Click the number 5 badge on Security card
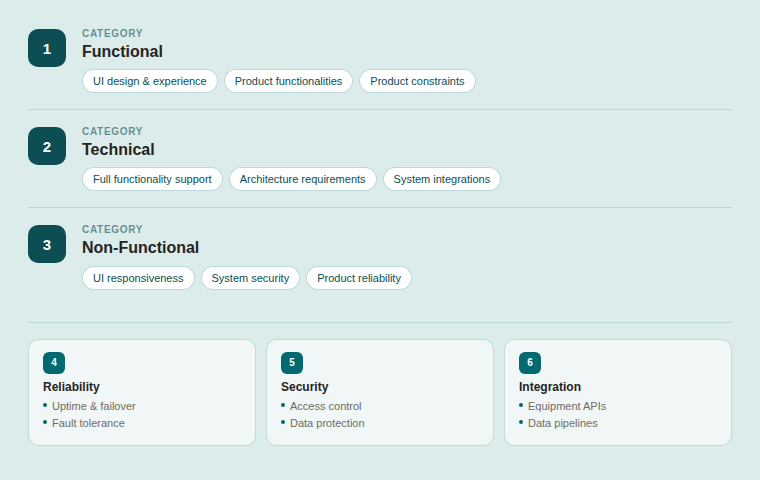Viewport: 760px width, 480px height. (x=292, y=363)
